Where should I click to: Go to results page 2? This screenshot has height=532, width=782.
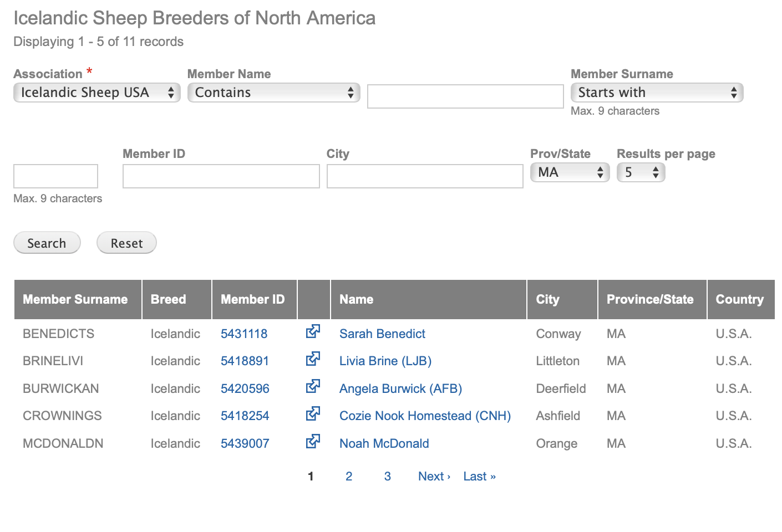coord(349,476)
